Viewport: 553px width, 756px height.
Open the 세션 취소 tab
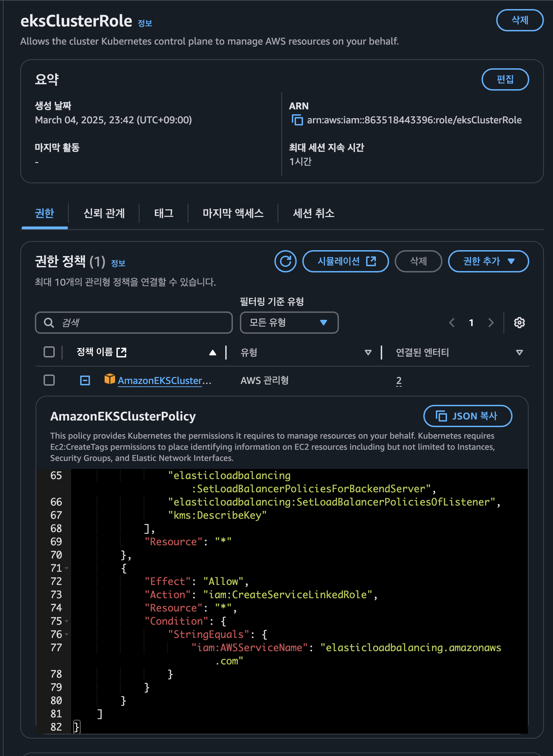click(313, 213)
